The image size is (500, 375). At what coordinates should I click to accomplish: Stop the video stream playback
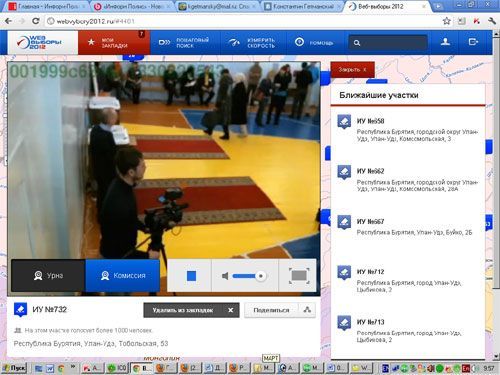click(x=191, y=276)
